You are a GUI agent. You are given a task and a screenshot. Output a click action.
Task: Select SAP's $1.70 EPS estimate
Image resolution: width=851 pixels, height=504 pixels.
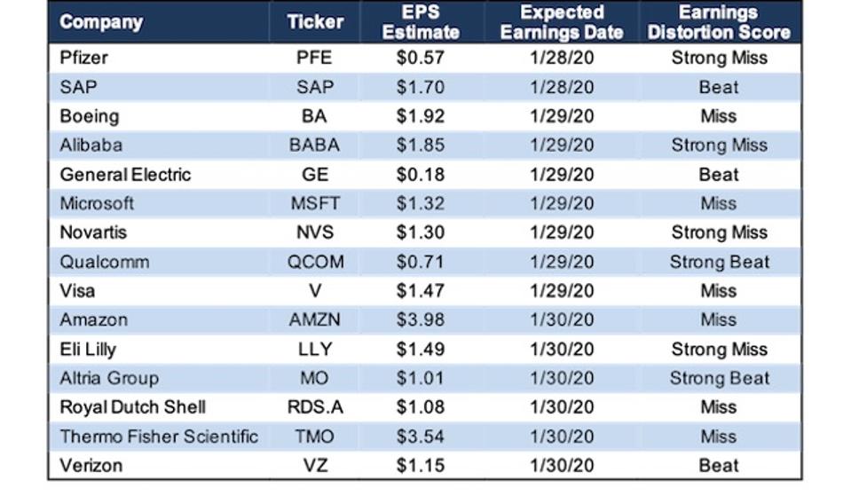pyautogui.click(x=421, y=88)
